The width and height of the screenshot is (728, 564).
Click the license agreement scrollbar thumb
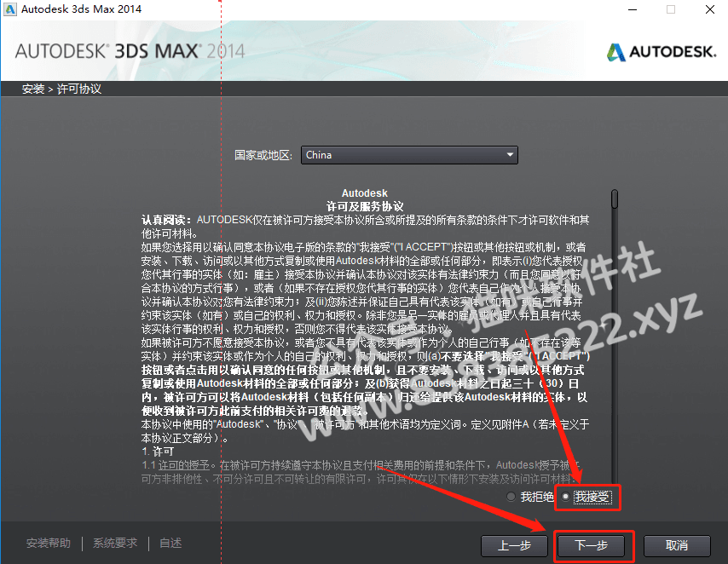click(615, 199)
